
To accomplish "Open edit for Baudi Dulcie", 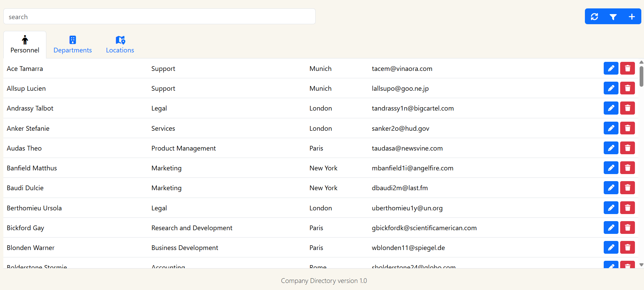I will pos(611,188).
